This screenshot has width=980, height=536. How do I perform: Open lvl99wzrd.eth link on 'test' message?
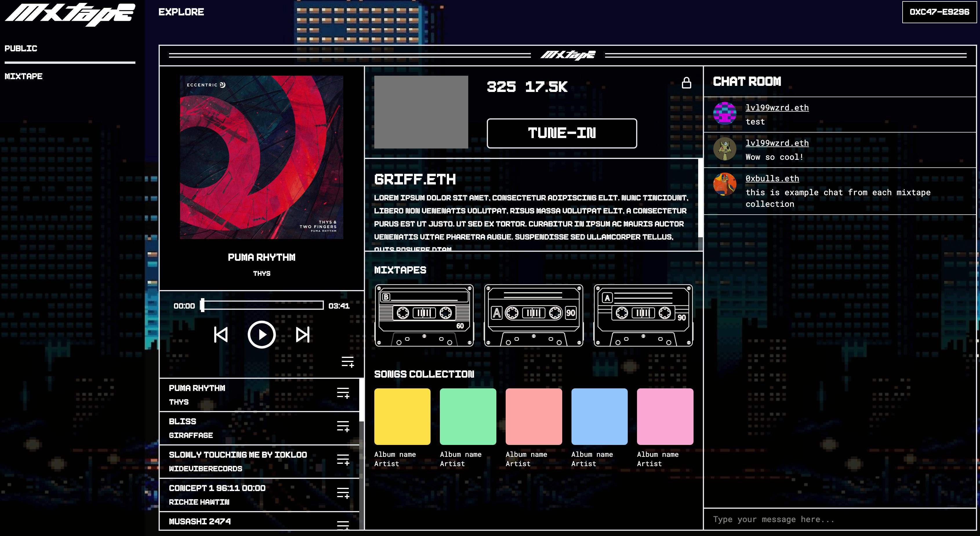tap(777, 108)
